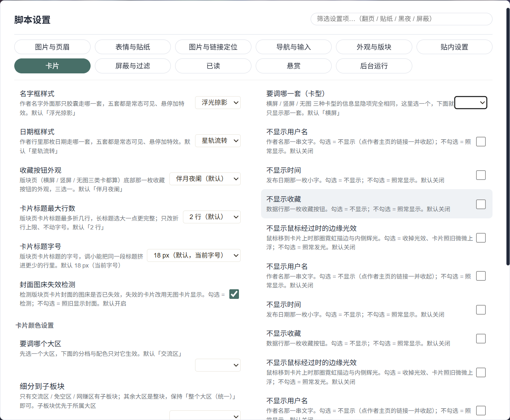
Task: Click the active 卡片 tab
Action: point(52,66)
